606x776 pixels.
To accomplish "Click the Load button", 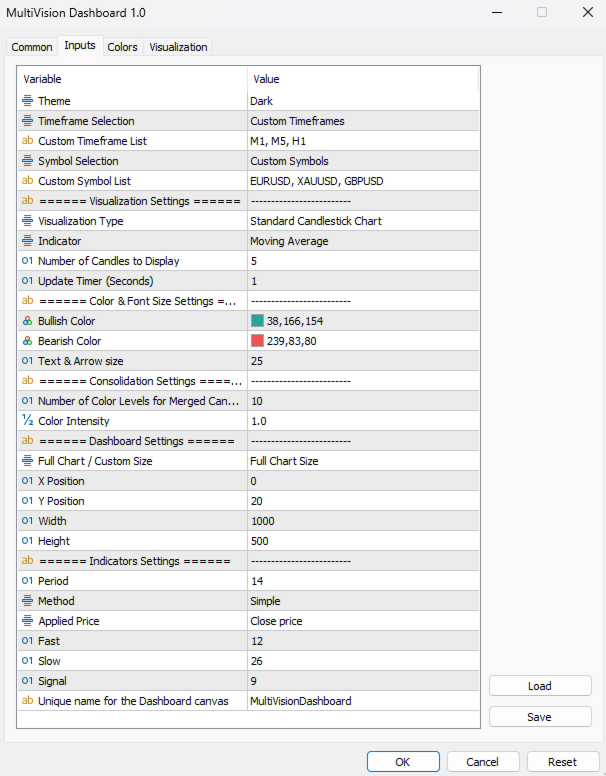I will [540, 686].
